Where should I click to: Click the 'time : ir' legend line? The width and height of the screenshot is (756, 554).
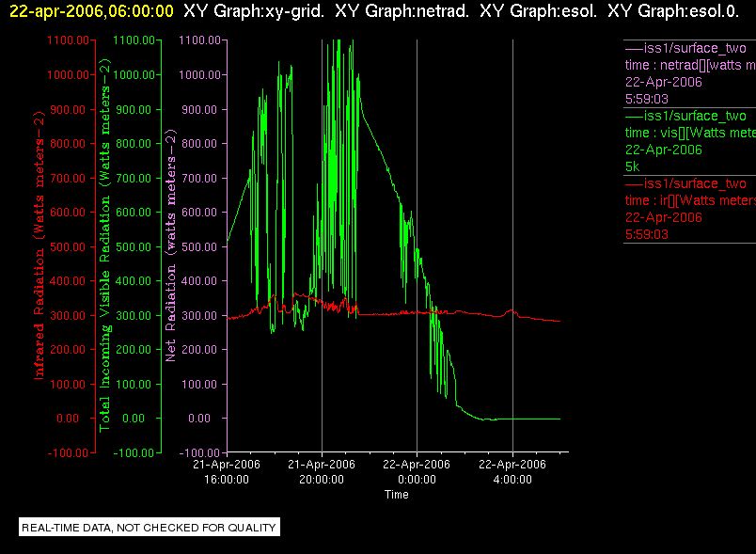point(690,200)
